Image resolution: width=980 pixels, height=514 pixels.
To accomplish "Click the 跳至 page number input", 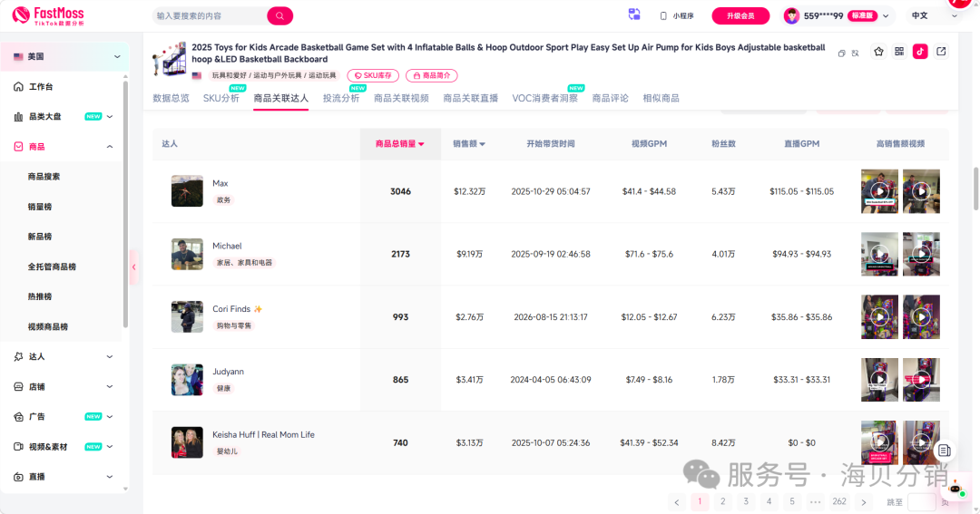I will [x=922, y=501].
